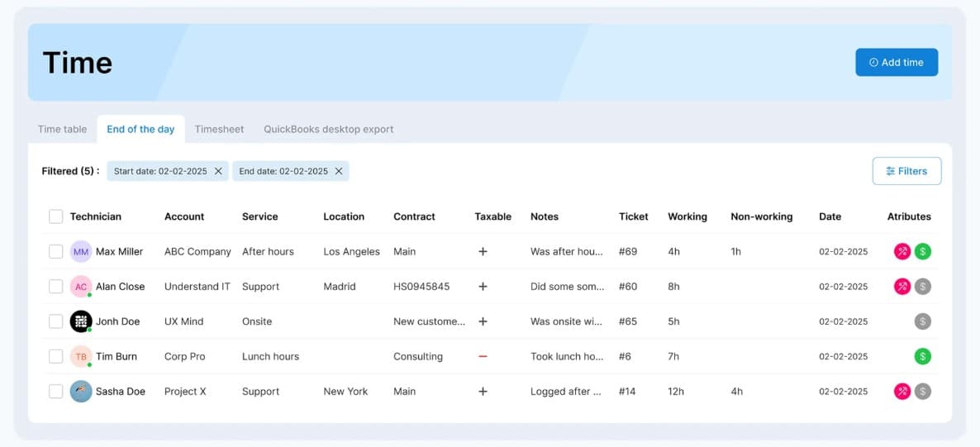
Task: Click the gray dollar icon in Alan Close row
Action: pyautogui.click(x=922, y=287)
